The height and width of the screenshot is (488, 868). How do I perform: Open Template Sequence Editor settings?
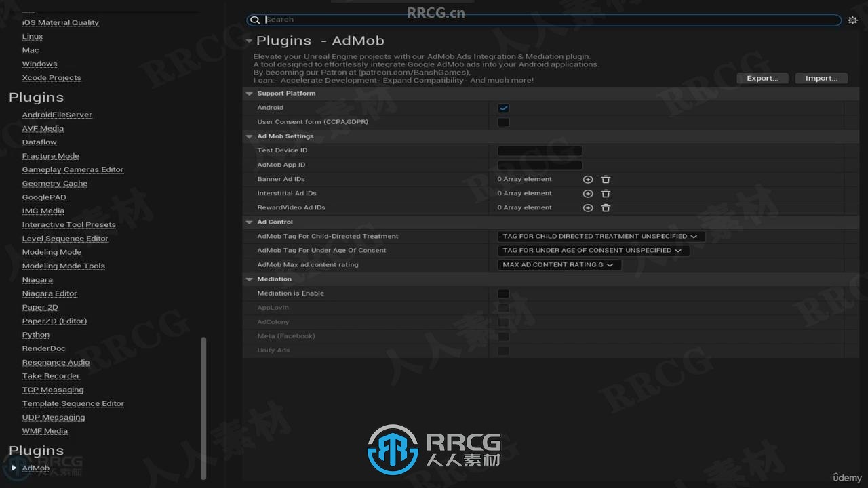click(x=73, y=403)
